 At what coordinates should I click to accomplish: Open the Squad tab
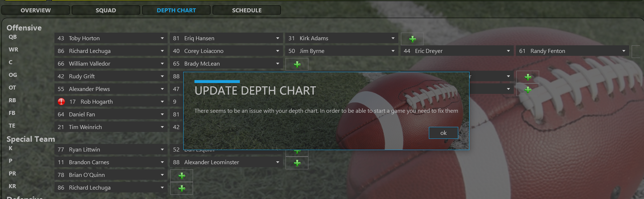(x=106, y=10)
